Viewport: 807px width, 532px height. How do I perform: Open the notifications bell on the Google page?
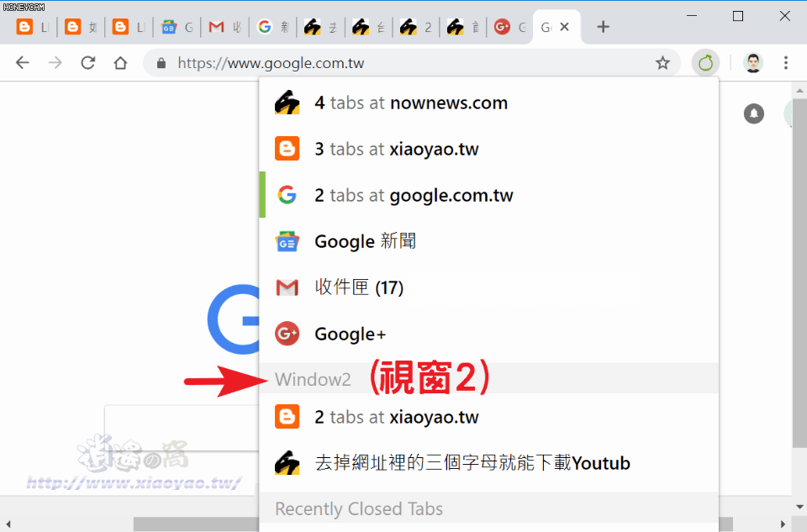[x=753, y=113]
